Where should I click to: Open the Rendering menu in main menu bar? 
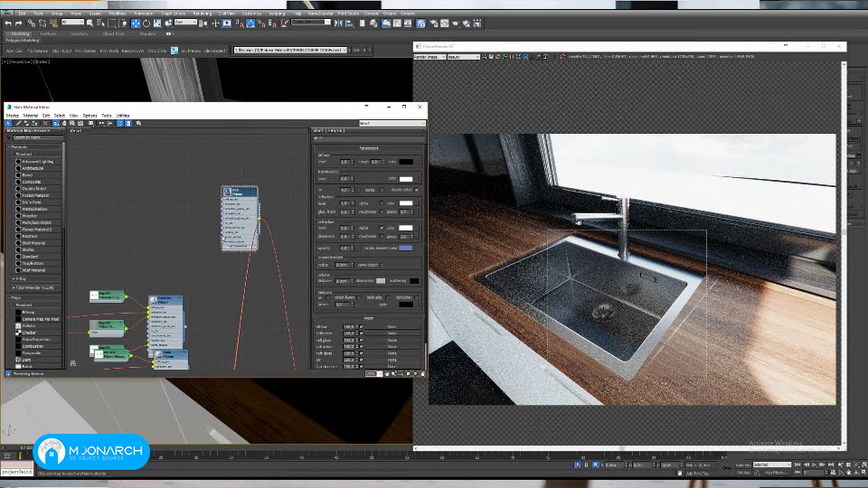tap(202, 14)
